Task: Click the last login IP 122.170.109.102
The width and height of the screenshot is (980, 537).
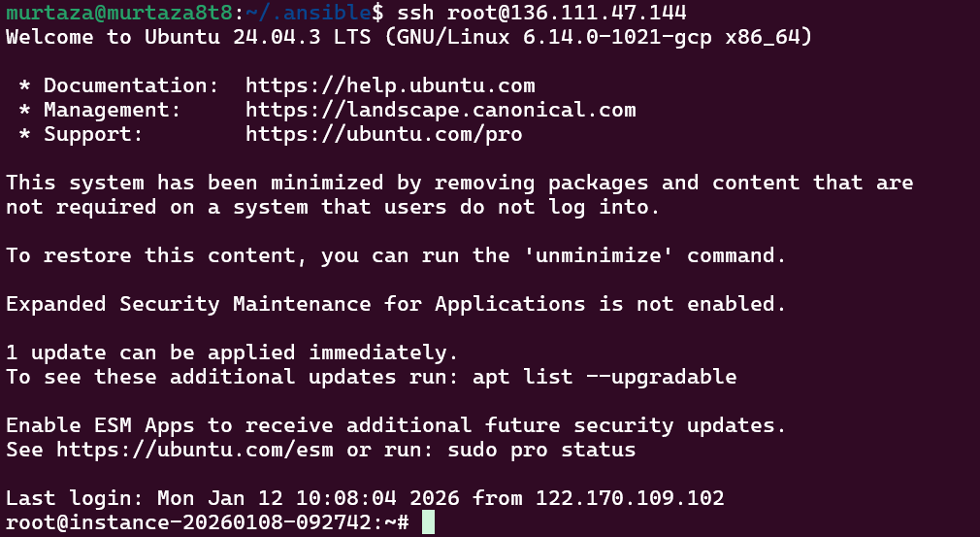Action: point(630,498)
